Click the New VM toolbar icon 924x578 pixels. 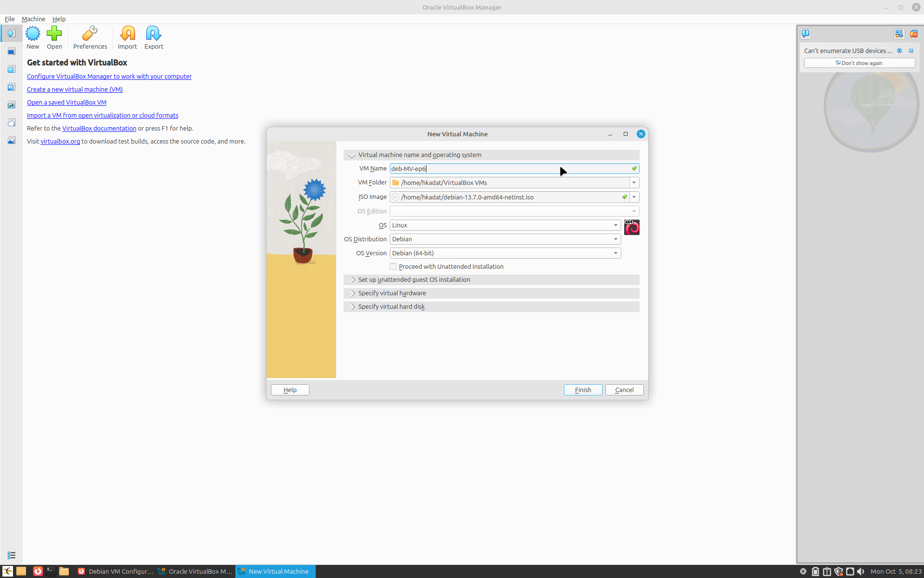coord(33,38)
